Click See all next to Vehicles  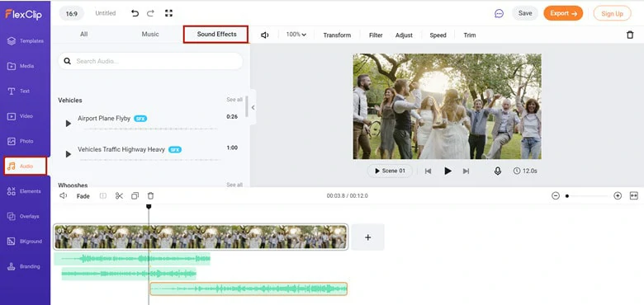click(x=234, y=100)
